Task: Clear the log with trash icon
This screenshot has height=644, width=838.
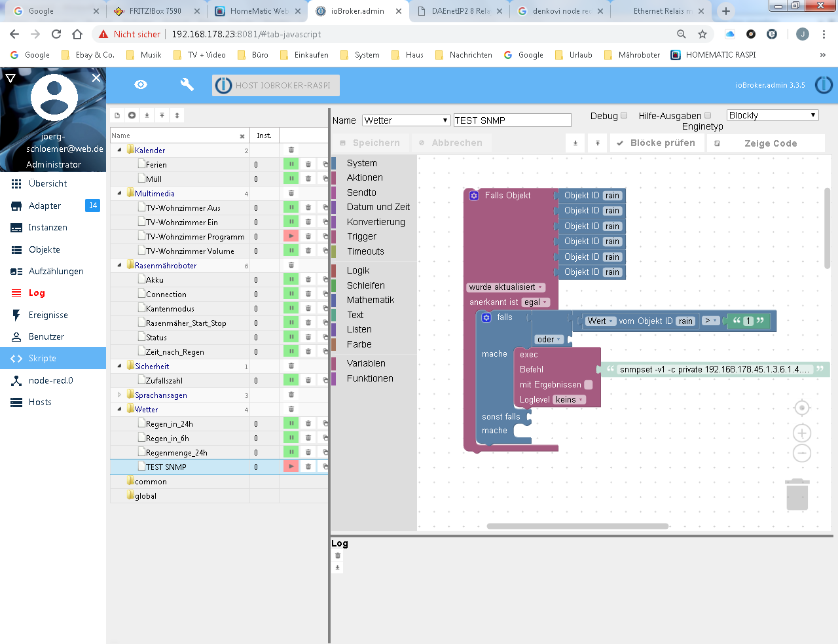Action: point(338,556)
